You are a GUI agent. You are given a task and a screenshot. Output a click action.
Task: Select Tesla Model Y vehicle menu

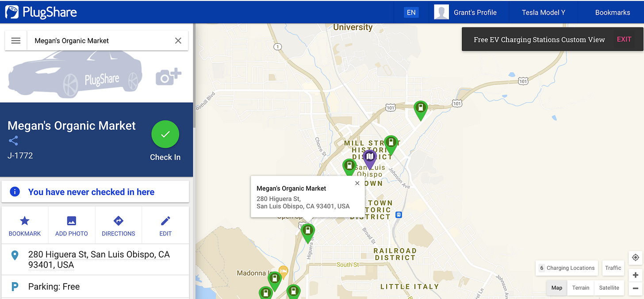(544, 12)
